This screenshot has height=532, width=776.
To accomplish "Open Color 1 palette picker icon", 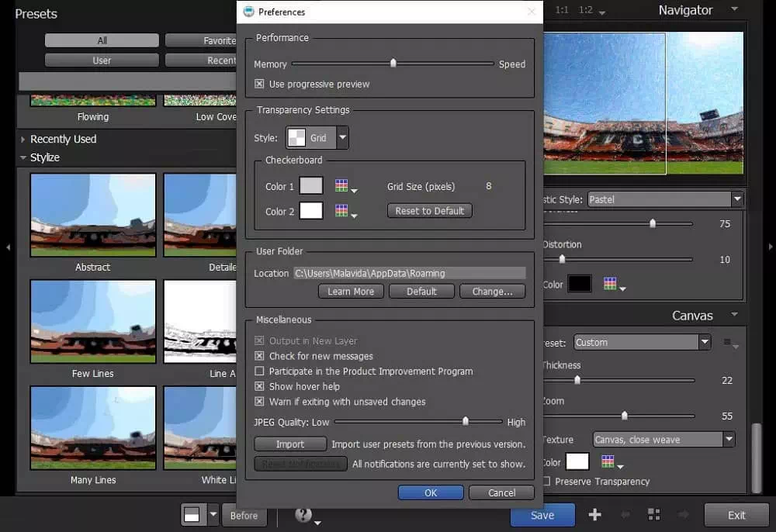I will (345, 186).
